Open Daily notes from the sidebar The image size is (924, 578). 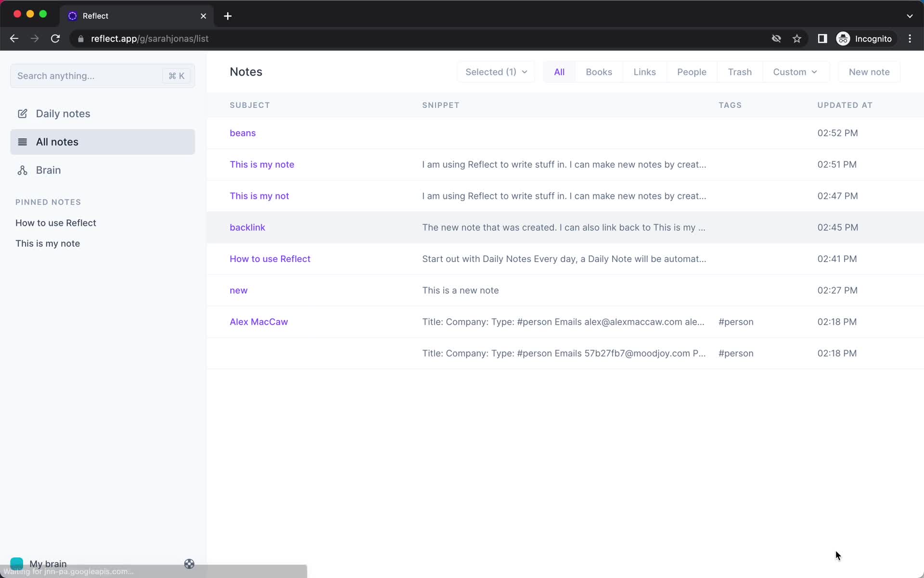[103, 114]
